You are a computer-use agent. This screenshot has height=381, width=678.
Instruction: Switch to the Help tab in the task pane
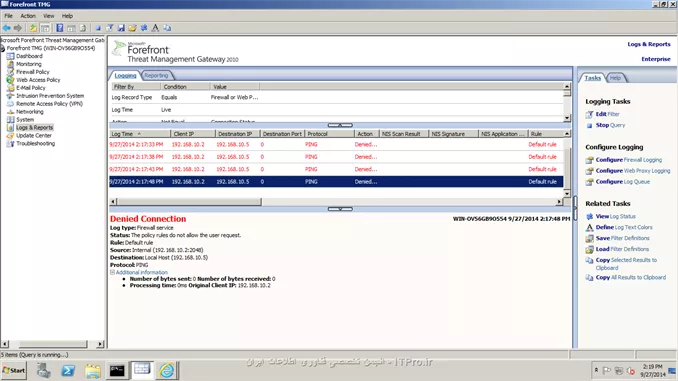click(x=615, y=78)
